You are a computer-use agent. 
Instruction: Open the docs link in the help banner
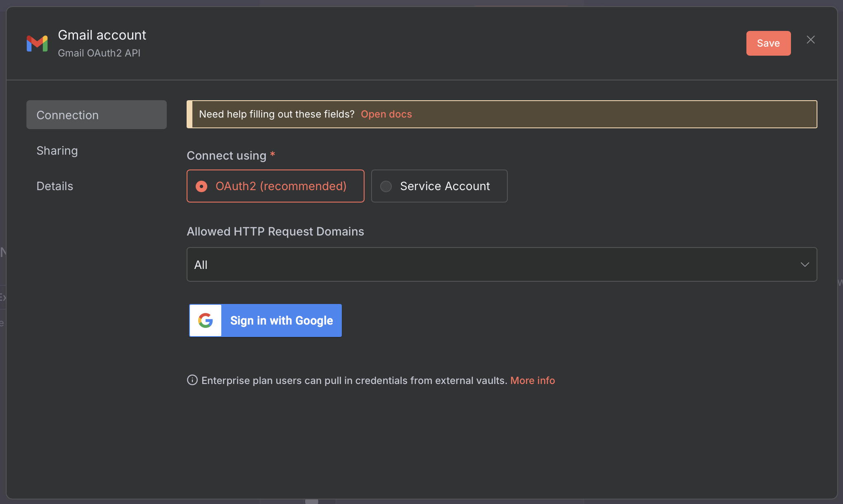click(386, 114)
